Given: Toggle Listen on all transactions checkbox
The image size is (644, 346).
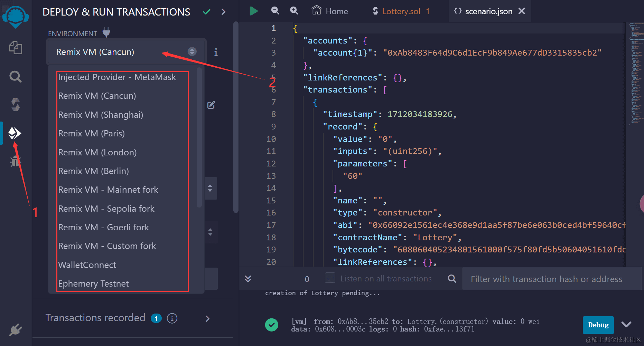Looking at the screenshot, I should 330,278.
